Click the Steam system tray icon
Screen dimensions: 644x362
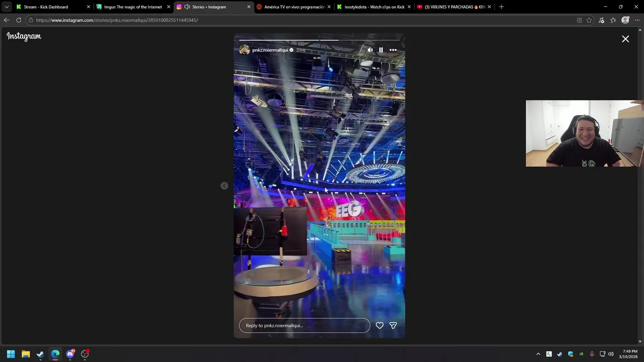[559, 354]
